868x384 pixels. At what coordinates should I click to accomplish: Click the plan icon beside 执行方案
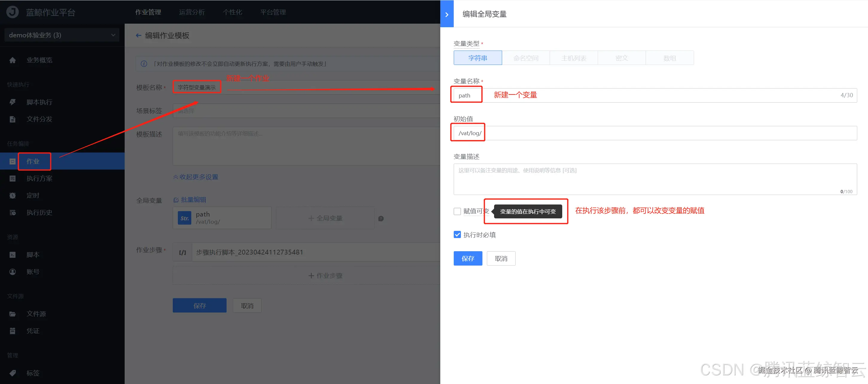click(13, 178)
